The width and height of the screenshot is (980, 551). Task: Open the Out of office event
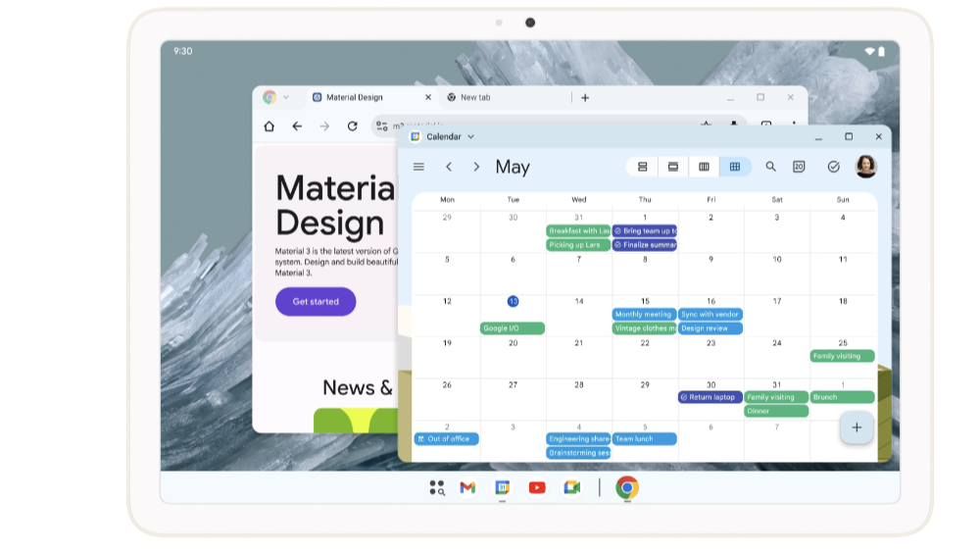(x=446, y=439)
